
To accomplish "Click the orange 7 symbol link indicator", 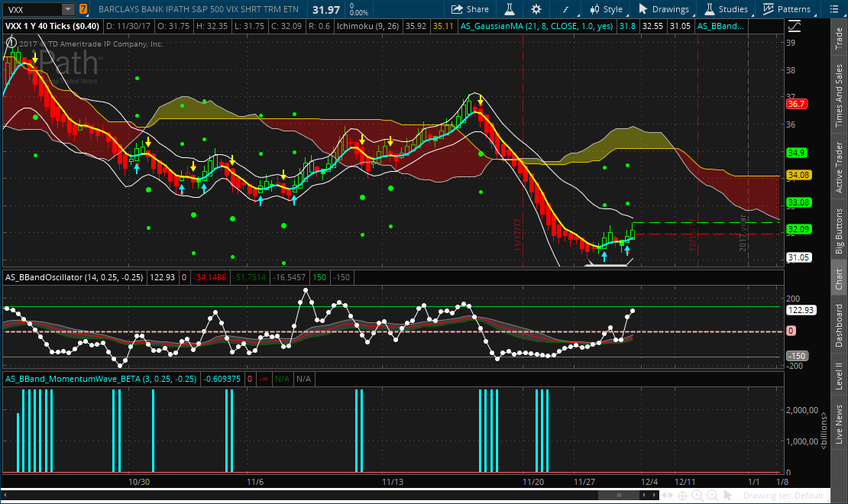I will tap(83, 9).
